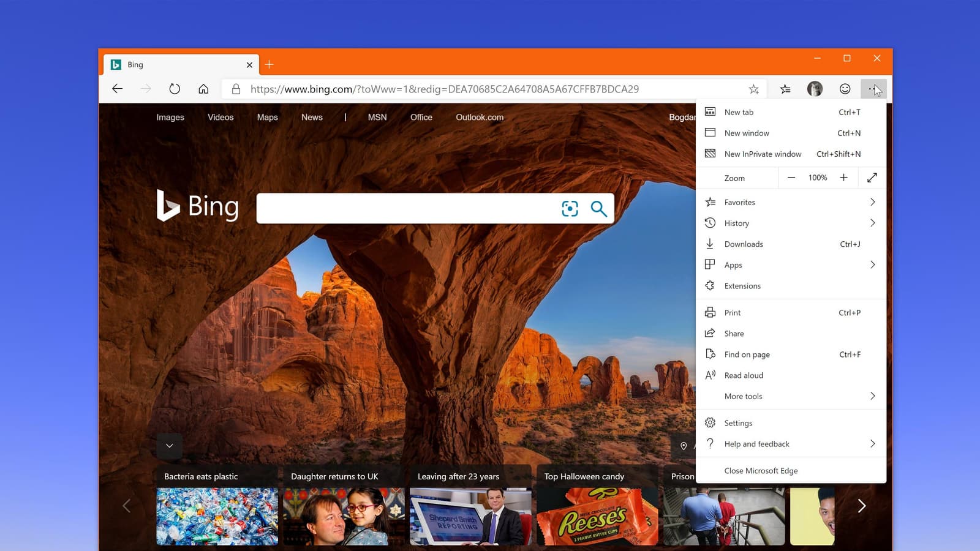Search by image using visual search icon
This screenshot has height=551, width=980.
pos(570,209)
